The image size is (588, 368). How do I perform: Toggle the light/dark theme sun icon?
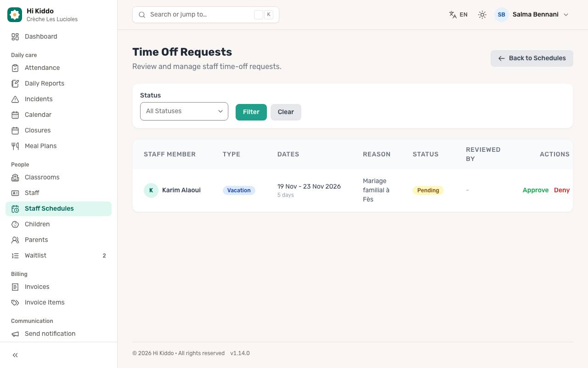pyautogui.click(x=482, y=15)
